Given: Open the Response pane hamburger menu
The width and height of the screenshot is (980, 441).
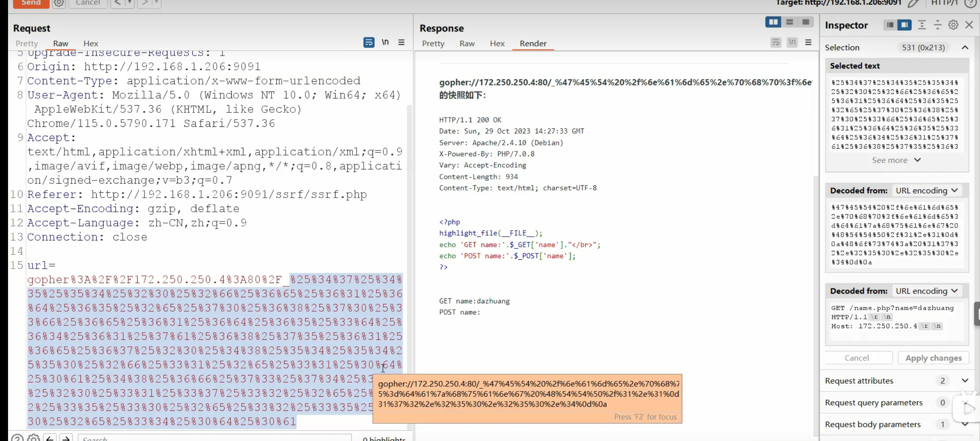Looking at the screenshot, I should [808, 42].
